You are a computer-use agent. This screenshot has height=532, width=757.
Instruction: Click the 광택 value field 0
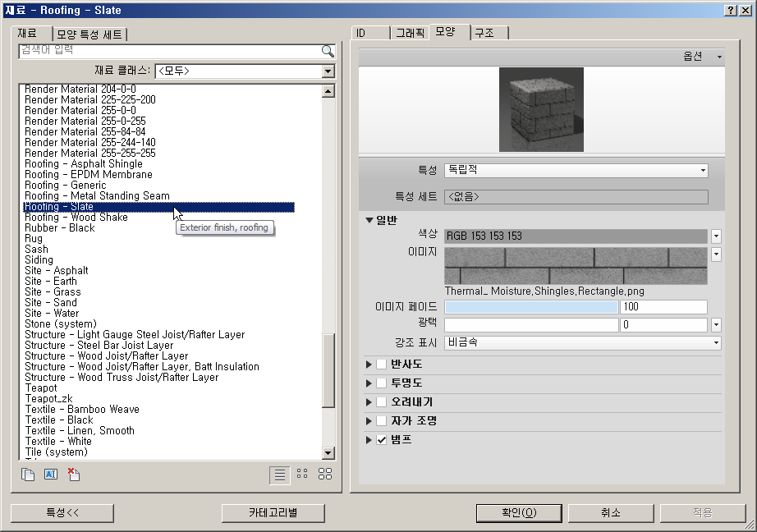pyautogui.click(x=664, y=325)
